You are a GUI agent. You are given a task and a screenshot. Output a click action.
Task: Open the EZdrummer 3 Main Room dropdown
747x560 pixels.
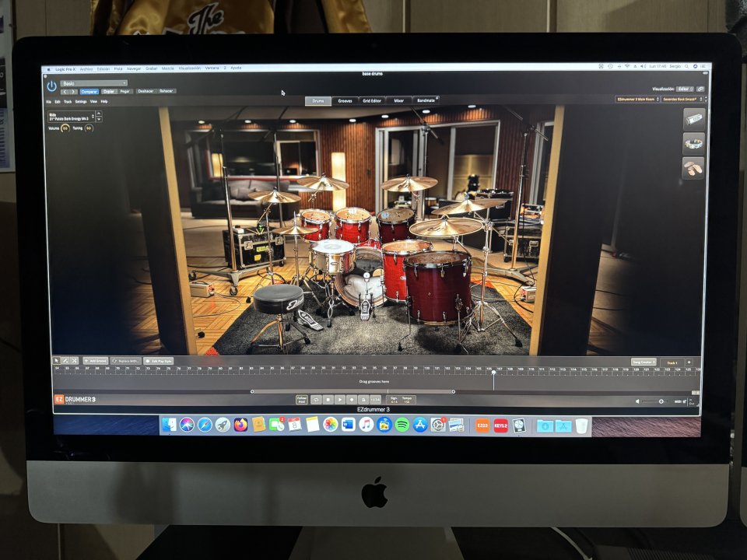pyautogui.click(x=637, y=100)
